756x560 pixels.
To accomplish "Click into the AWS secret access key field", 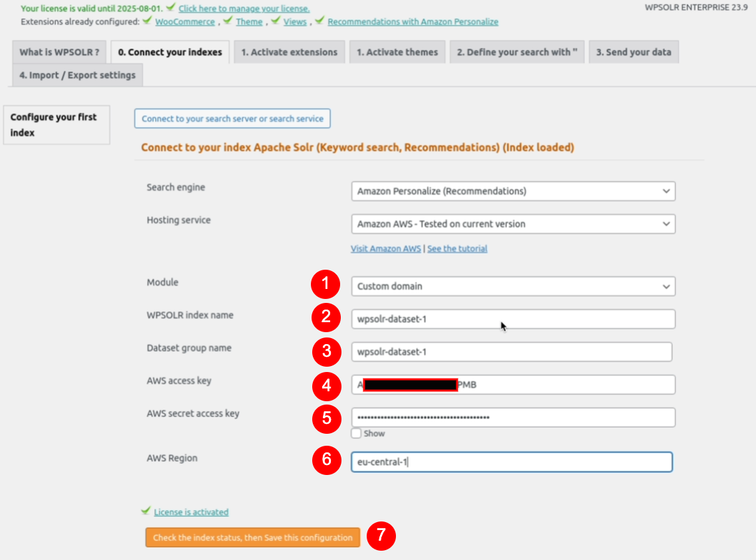I will (x=513, y=417).
